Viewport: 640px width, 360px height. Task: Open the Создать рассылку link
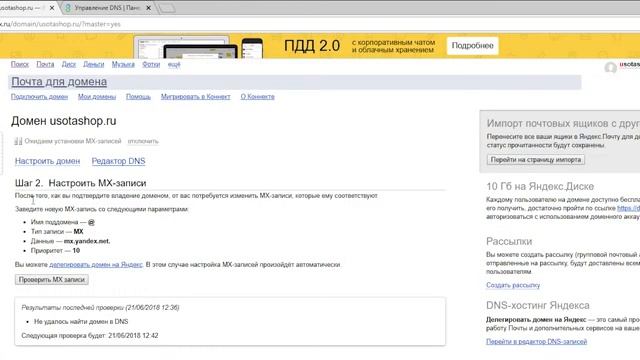(x=513, y=285)
